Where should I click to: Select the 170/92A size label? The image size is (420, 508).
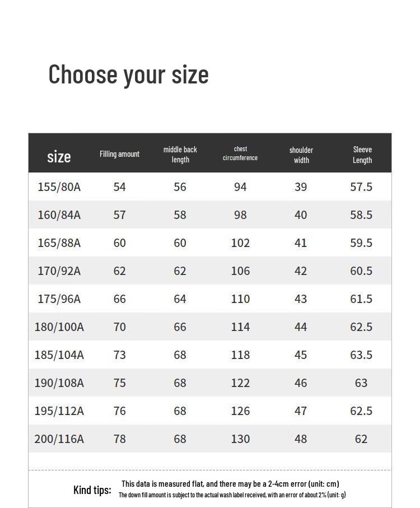pyautogui.click(x=59, y=271)
